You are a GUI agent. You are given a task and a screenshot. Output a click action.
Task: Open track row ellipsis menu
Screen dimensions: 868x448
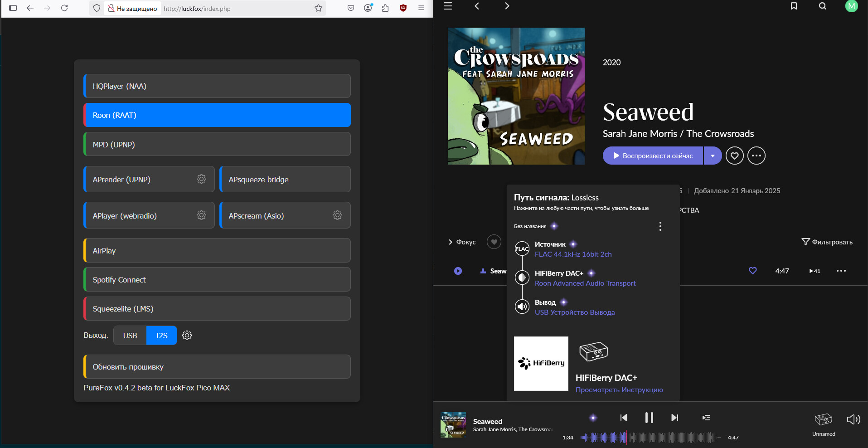[x=841, y=271]
